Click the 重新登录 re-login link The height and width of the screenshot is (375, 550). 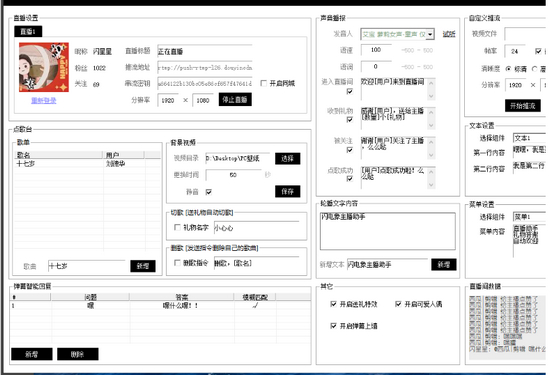(43, 101)
